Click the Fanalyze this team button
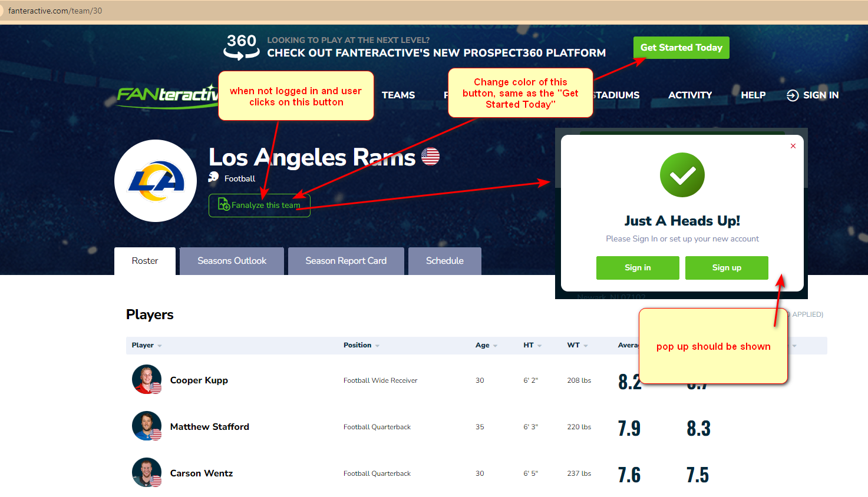 (259, 206)
